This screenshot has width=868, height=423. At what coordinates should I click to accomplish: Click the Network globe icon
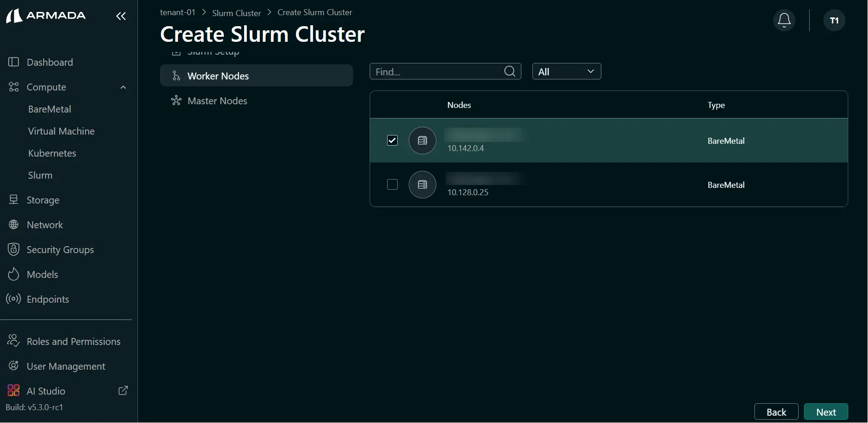[14, 225]
